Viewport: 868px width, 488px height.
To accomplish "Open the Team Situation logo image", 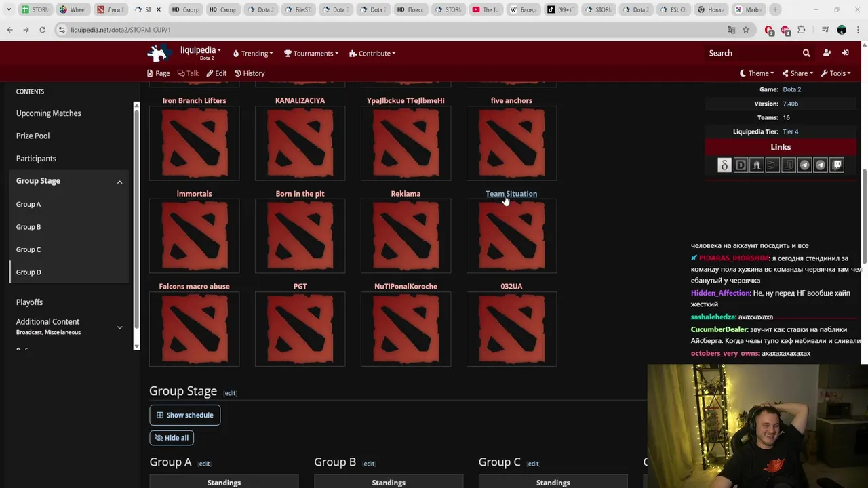I will coord(511,236).
